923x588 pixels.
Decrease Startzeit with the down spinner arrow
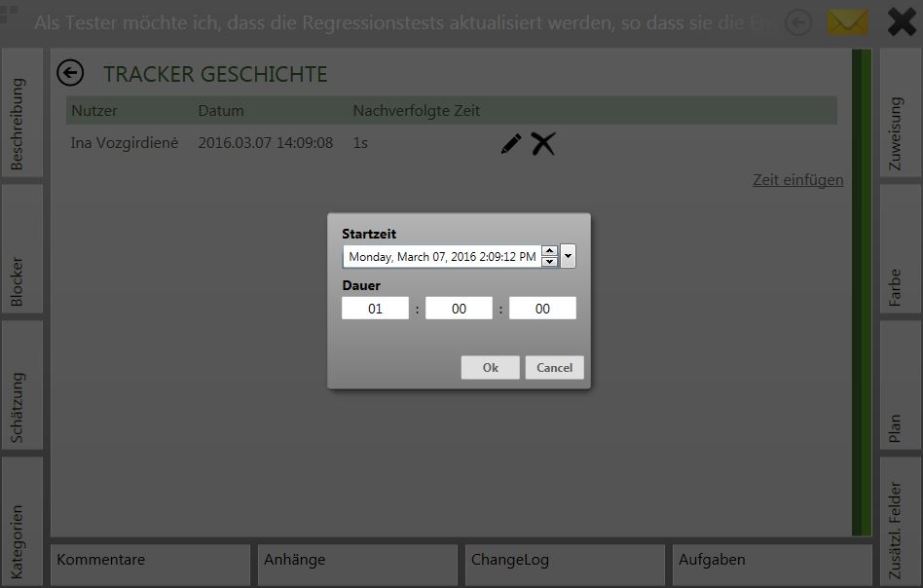point(549,262)
